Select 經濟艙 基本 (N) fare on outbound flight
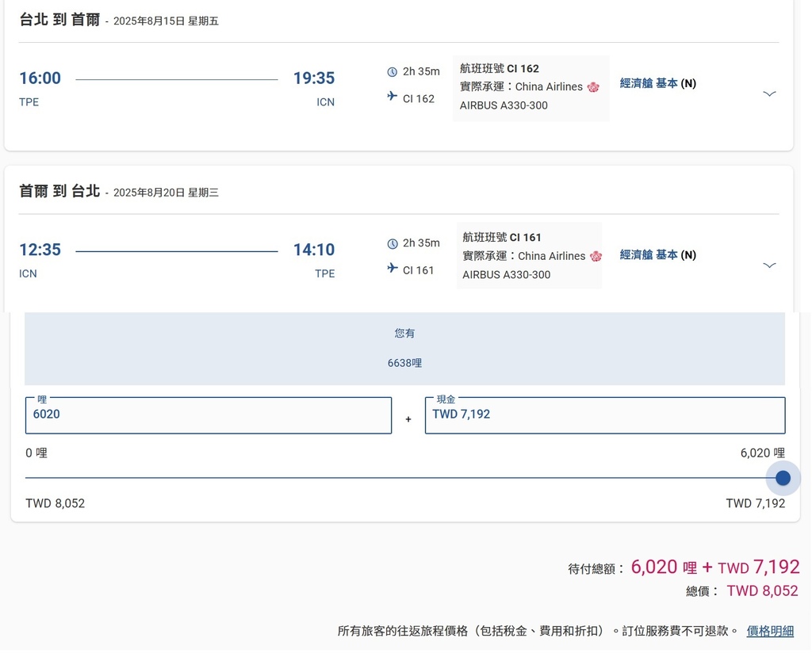 point(657,83)
